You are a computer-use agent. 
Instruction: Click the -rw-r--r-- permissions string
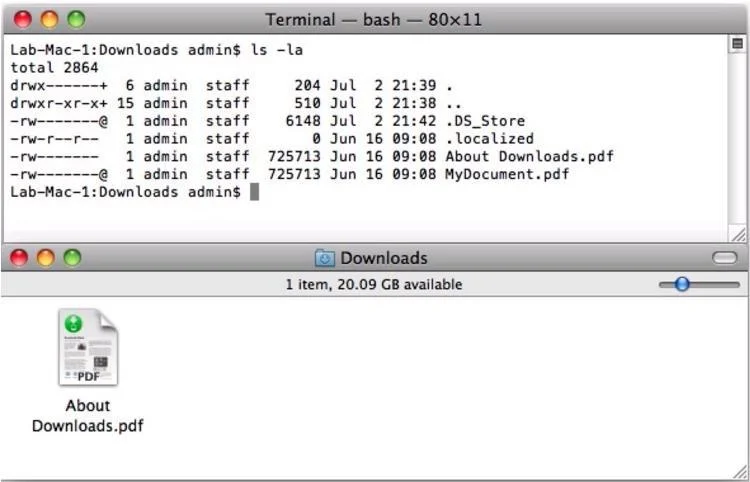(54, 139)
